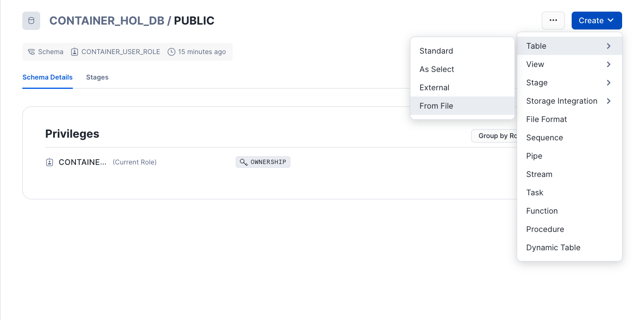Expand the View submenu
Viewport: 644px width, 320px height.
click(x=569, y=64)
